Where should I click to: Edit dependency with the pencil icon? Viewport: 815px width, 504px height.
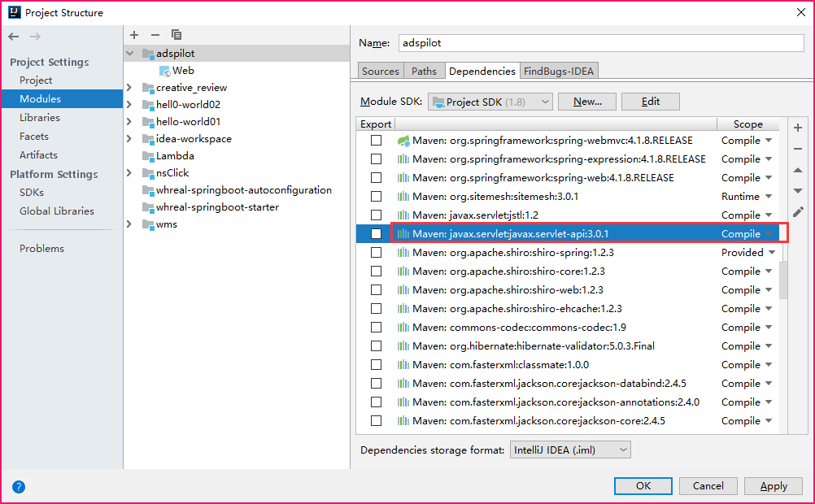(x=798, y=212)
